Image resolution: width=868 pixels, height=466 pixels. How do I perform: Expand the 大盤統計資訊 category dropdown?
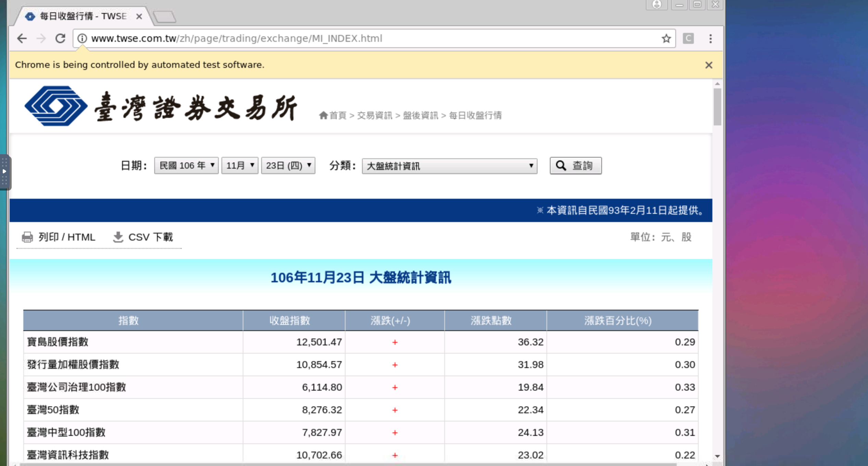(449, 166)
